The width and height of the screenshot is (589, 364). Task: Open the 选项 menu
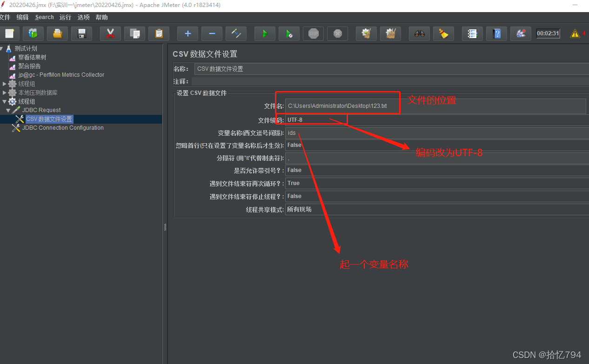coord(83,17)
